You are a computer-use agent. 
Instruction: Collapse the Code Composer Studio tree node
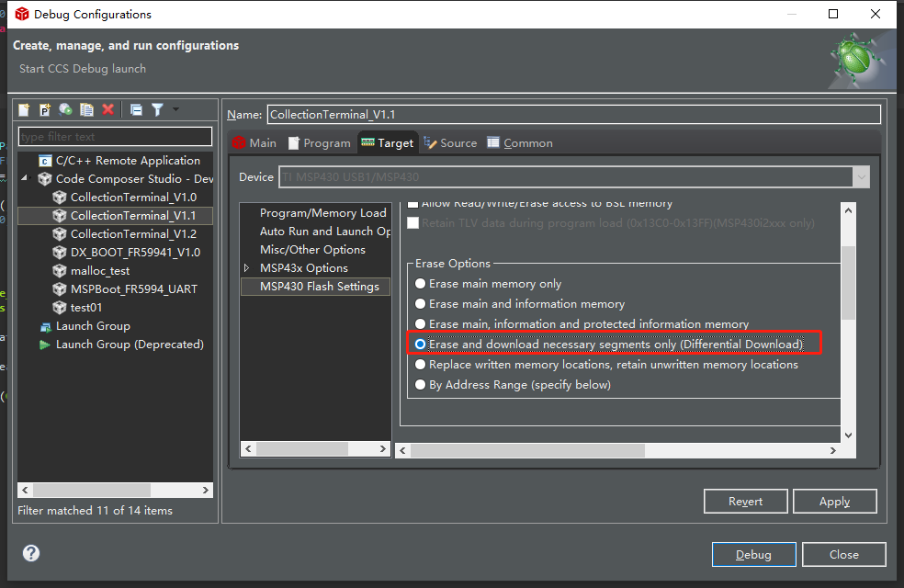pyautogui.click(x=24, y=178)
